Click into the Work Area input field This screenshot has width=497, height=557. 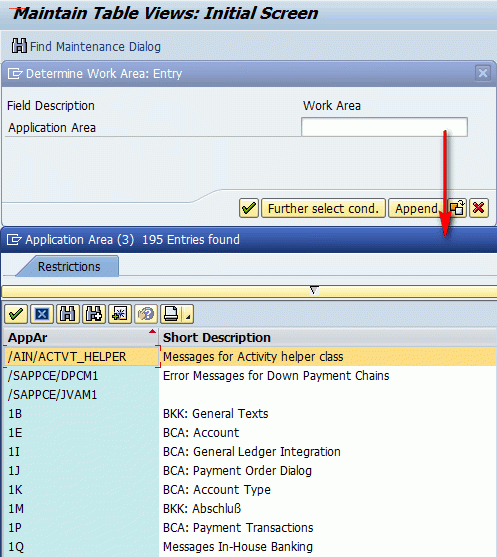point(384,127)
